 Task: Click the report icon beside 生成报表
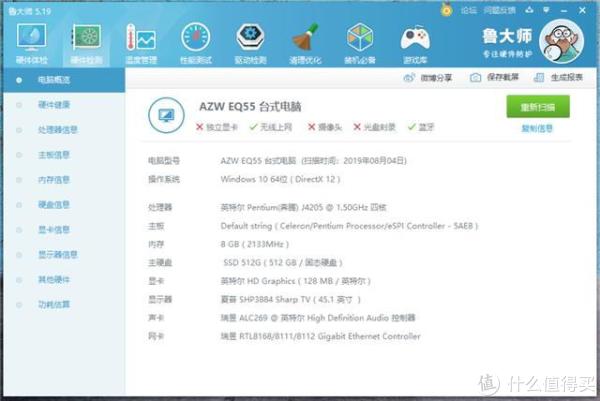pyautogui.click(x=539, y=78)
